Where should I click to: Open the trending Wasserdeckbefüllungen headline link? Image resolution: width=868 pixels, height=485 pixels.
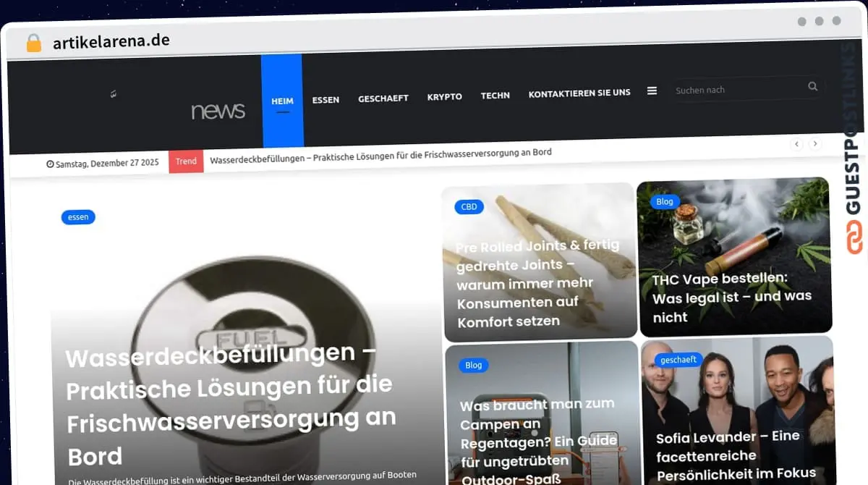[x=380, y=153]
